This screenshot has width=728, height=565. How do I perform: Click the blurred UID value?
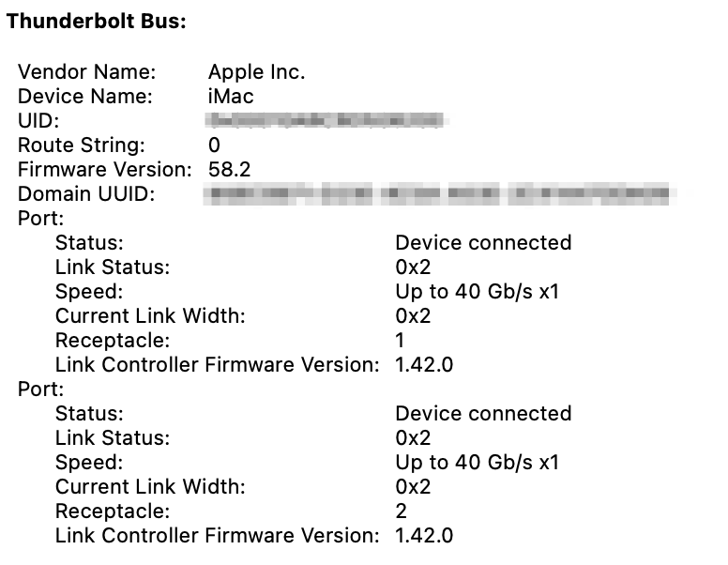click(325, 120)
